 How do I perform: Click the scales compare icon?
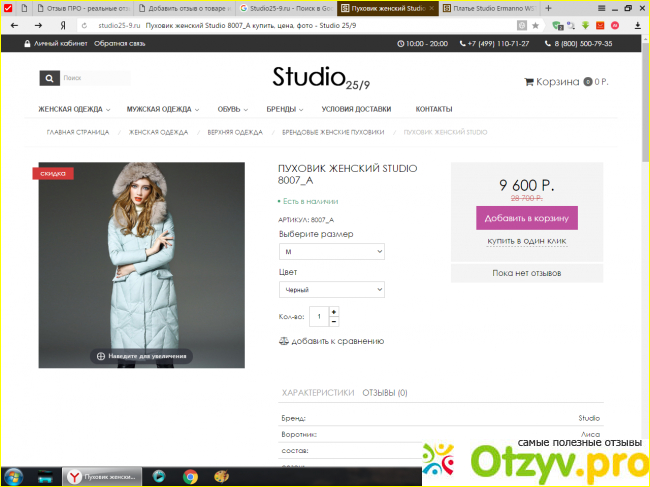pos(283,341)
